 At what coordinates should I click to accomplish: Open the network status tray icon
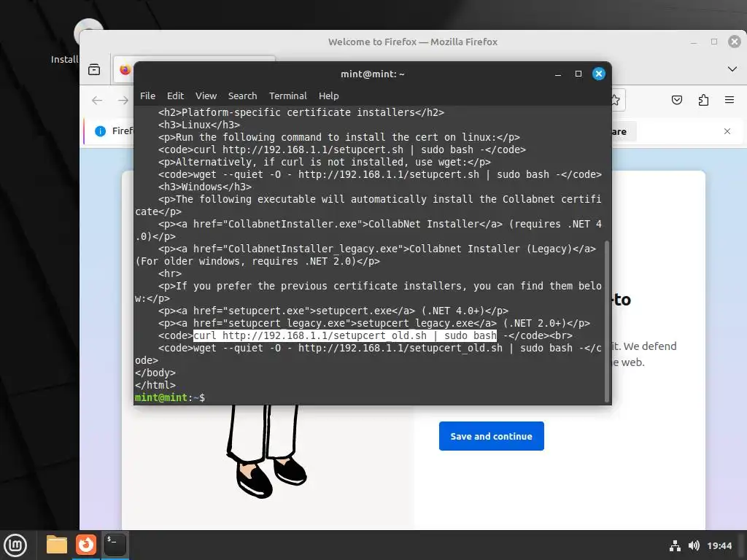[675, 545]
